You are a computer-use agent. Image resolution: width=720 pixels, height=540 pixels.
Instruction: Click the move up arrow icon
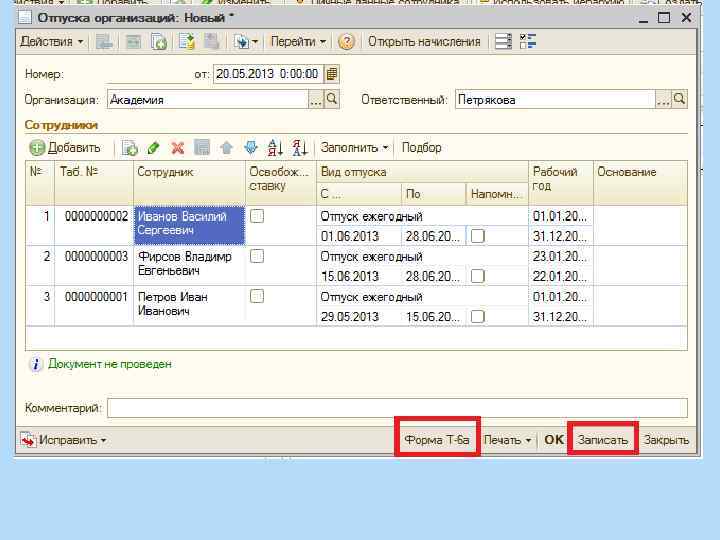click(226, 148)
